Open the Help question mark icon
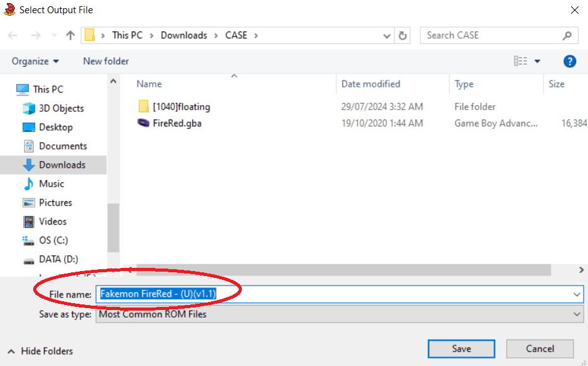Viewport: 588px width, 366px height. (570, 61)
